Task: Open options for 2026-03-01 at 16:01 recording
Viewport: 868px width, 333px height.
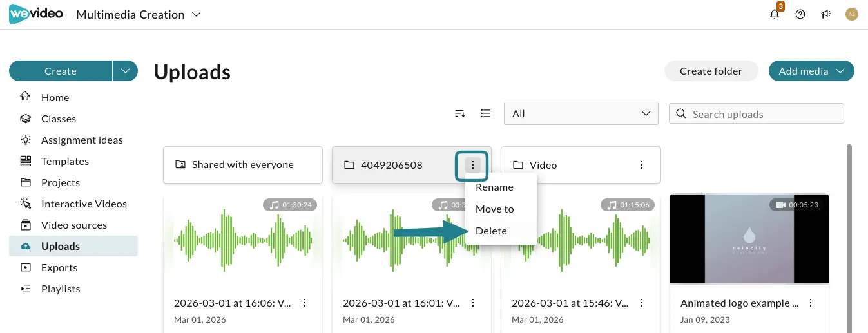Action: click(473, 303)
